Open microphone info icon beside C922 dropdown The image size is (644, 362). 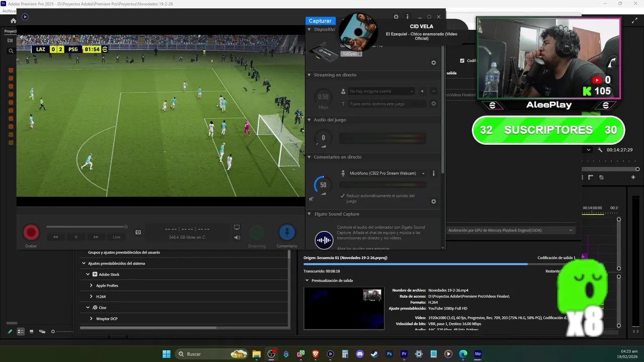pyautogui.click(x=434, y=173)
